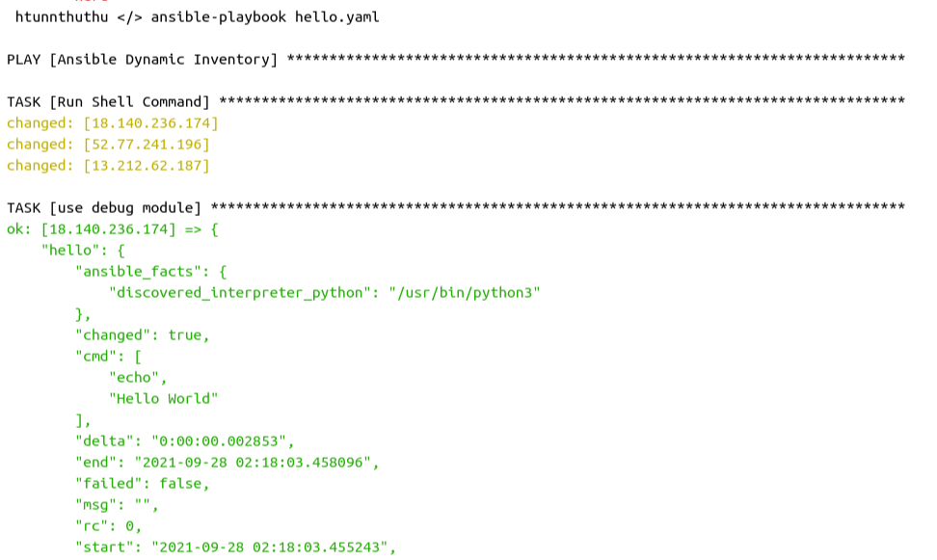This screenshot has width=937, height=560.
Task: Click the "hello" key in output
Action: tap(67, 251)
